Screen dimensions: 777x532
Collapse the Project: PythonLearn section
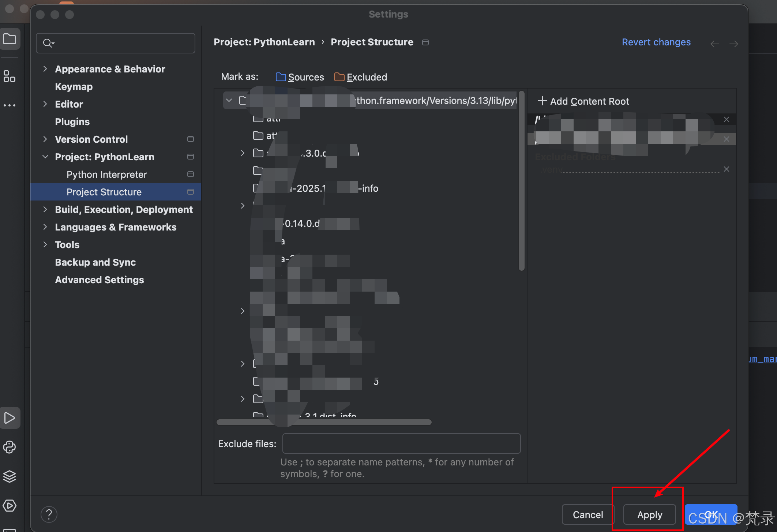click(x=45, y=157)
